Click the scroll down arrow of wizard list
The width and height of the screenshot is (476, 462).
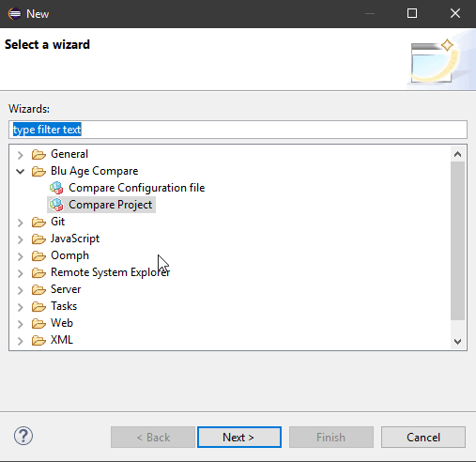(x=457, y=341)
